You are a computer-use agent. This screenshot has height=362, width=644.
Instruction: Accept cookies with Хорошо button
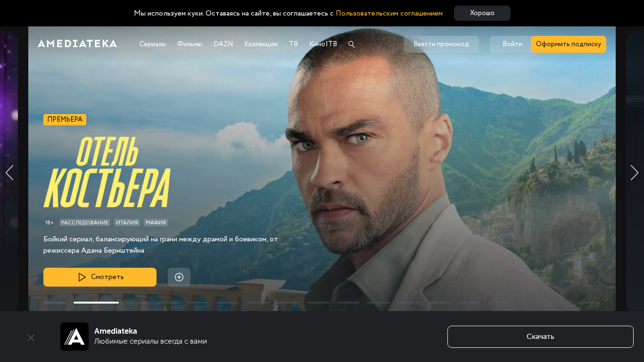click(x=482, y=13)
